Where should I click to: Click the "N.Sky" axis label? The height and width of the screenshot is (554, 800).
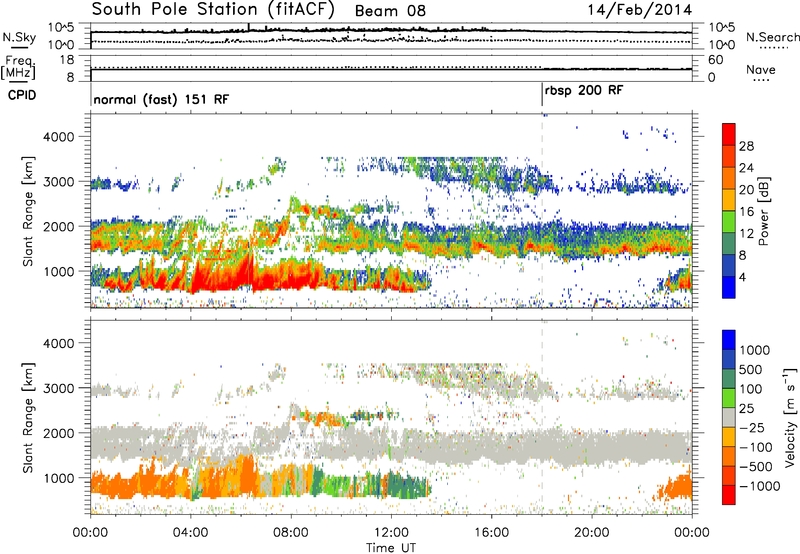(x=19, y=37)
